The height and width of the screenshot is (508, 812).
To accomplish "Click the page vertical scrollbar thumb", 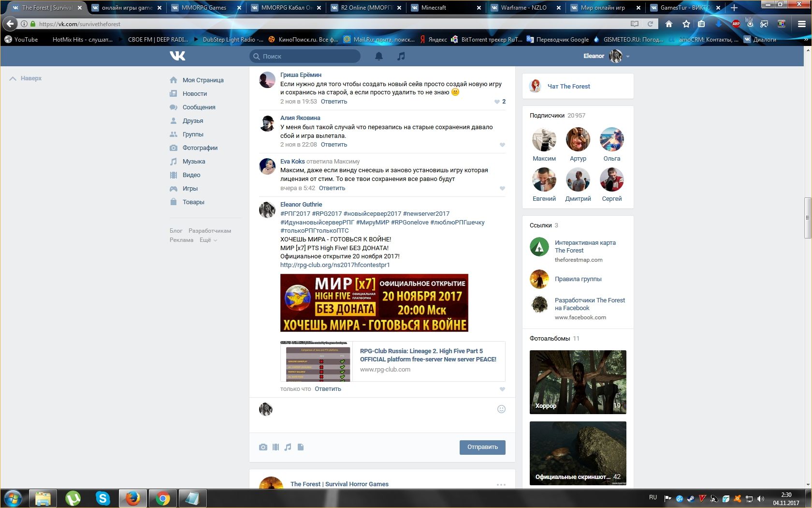I will (807, 218).
